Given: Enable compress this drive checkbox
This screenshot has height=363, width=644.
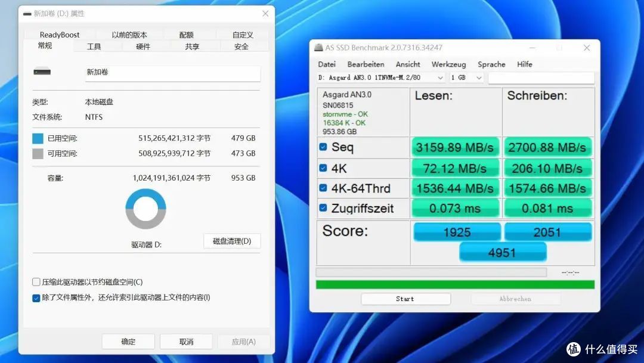Looking at the screenshot, I should (x=36, y=282).
